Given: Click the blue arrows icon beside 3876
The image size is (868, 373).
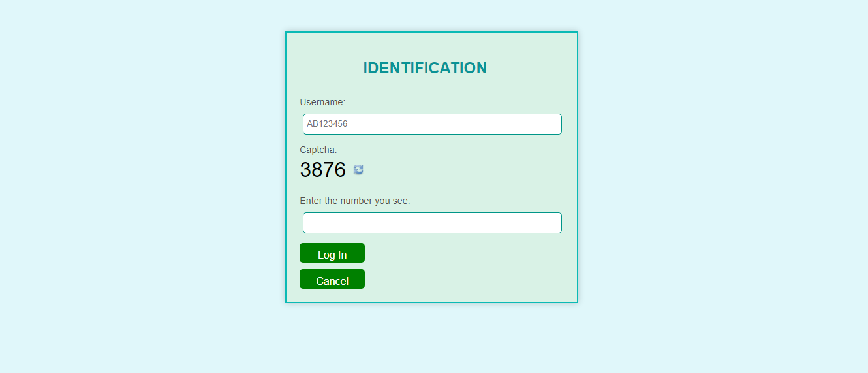Looking at the screenshot, I should [358, 170].
